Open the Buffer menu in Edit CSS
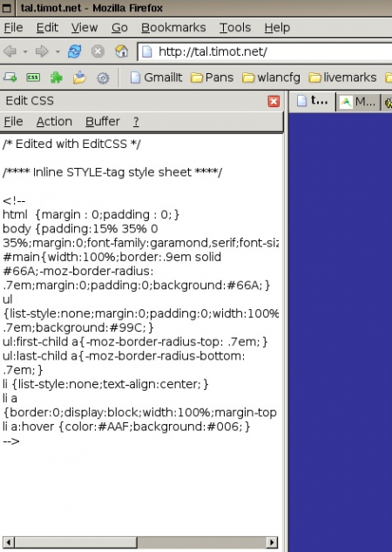 tap(103, 121)
